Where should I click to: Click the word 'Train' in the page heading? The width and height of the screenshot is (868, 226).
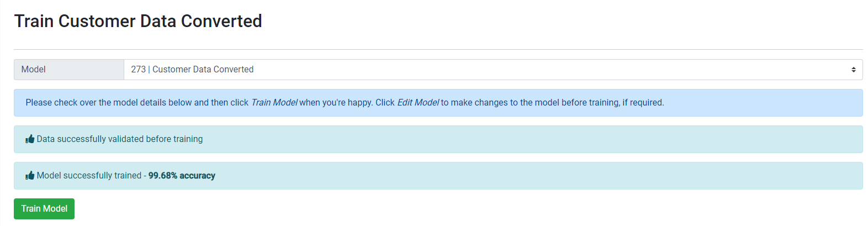coord(34,21)
